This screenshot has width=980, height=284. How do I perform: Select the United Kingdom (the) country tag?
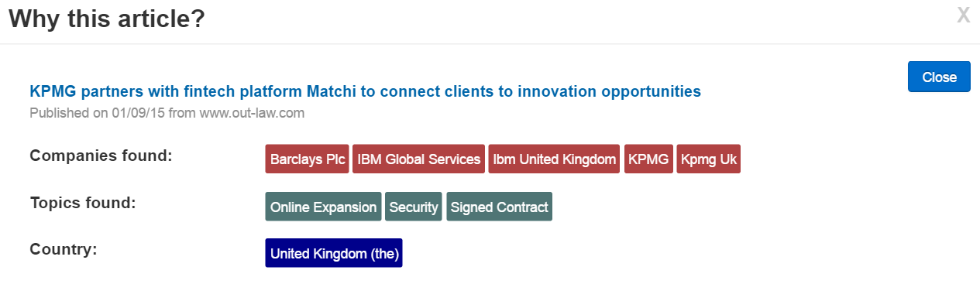(334, 253)
